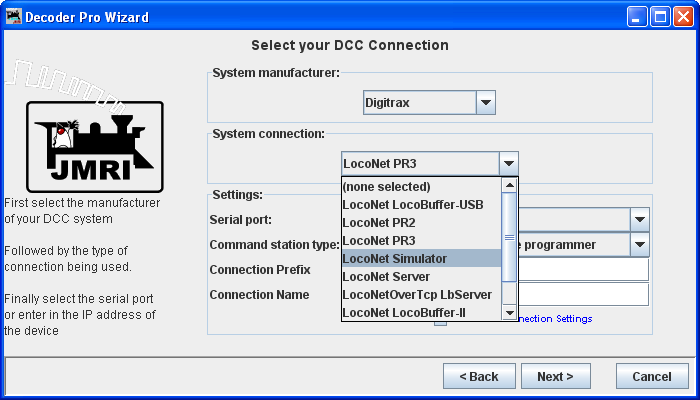Collapse the LocoNet PR3 connection dropdown

pos(508,163)
